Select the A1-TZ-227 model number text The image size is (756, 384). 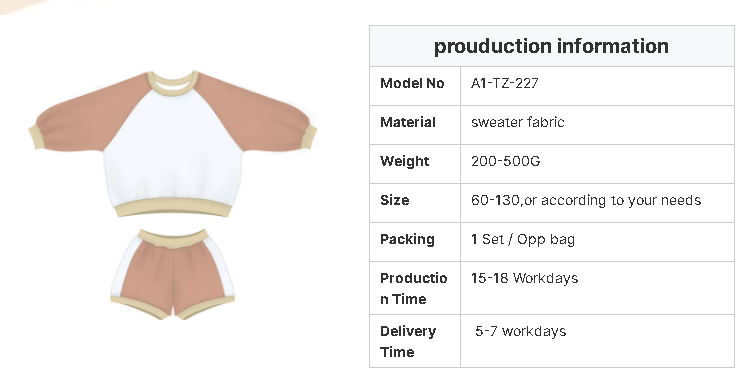click(504, 83)
